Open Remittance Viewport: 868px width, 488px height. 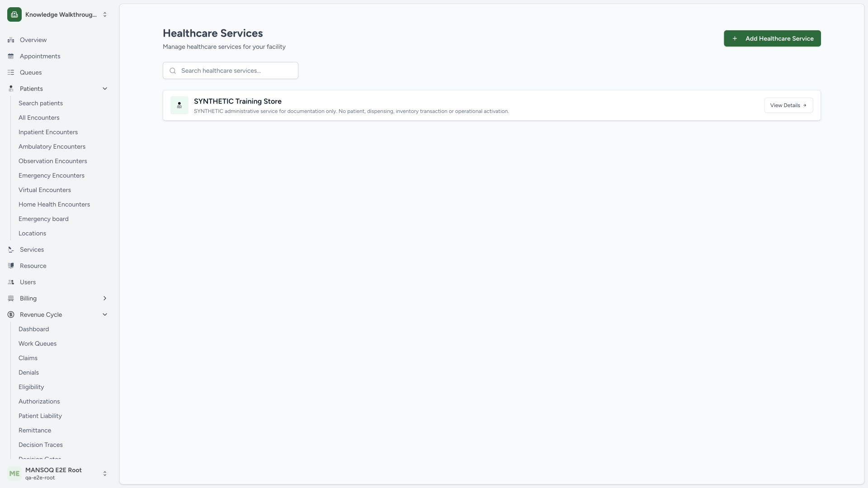pos(35,430)
